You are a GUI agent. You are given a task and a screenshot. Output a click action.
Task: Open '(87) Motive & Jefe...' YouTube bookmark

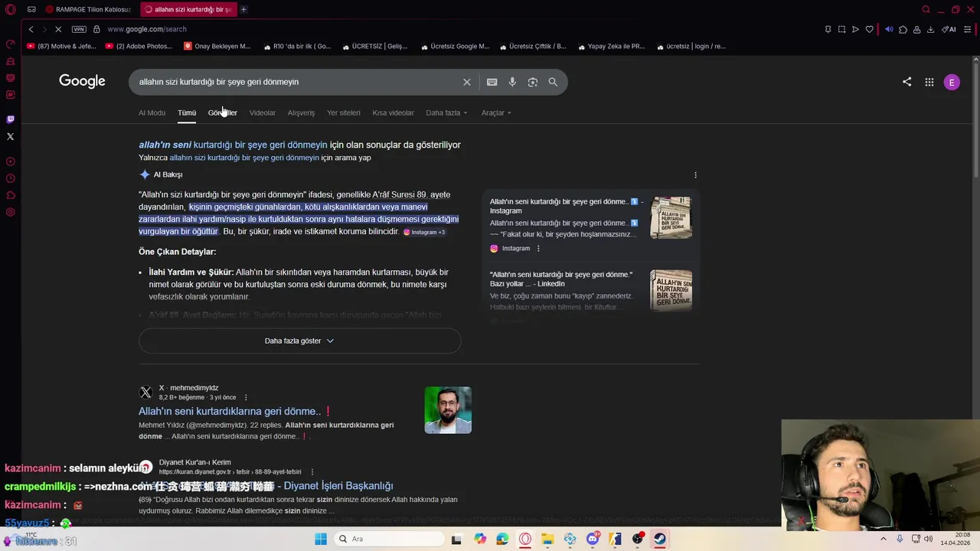coord(61,46)
